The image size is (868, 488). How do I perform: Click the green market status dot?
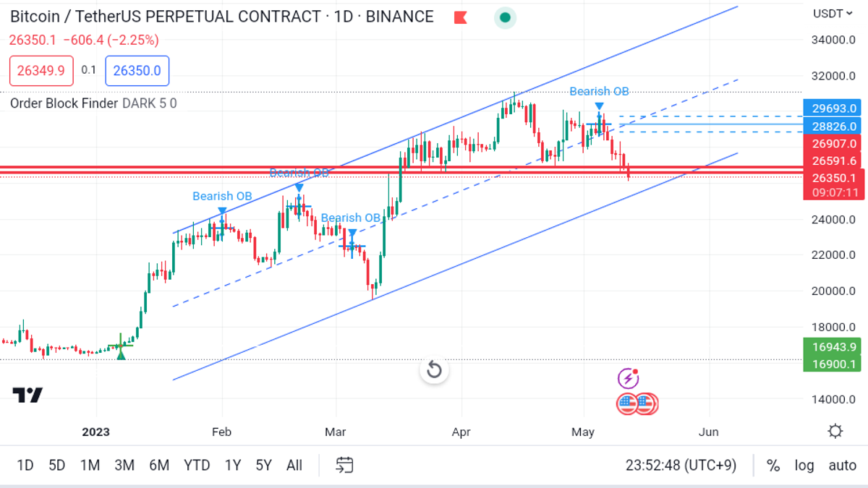click(505, 18)
